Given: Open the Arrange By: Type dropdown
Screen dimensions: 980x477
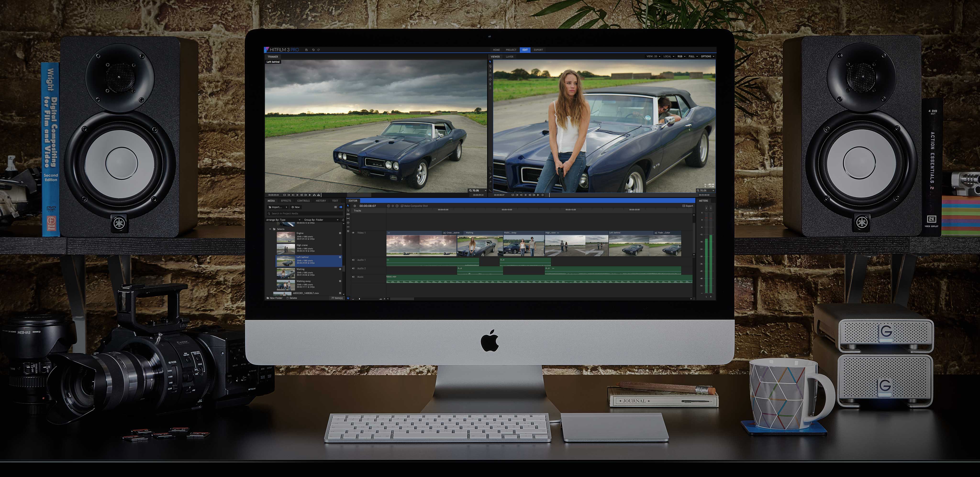Looking at the screenshot, I should click(283, 220).
